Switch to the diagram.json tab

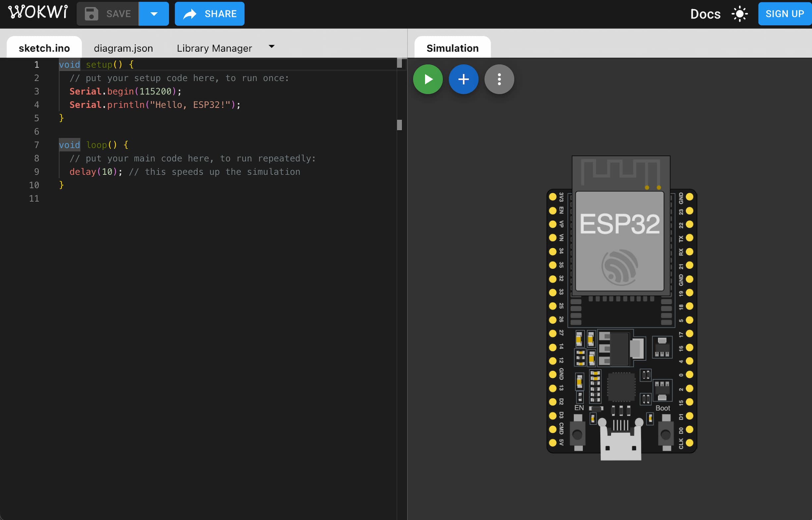pos(123,48)
